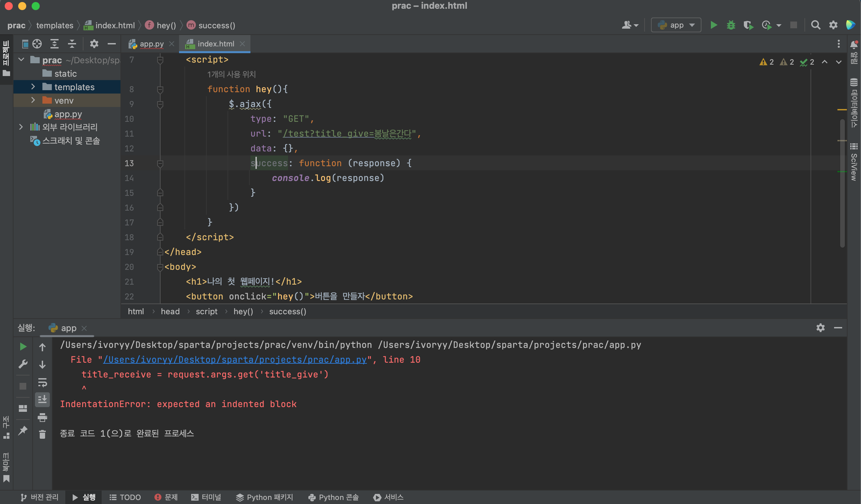Open notifications bell in right sidebar

click(854, 44)
